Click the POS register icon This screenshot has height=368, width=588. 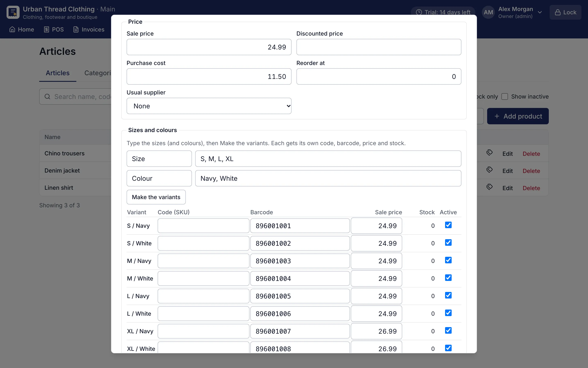pyautogui.click(x=46, y=29)
